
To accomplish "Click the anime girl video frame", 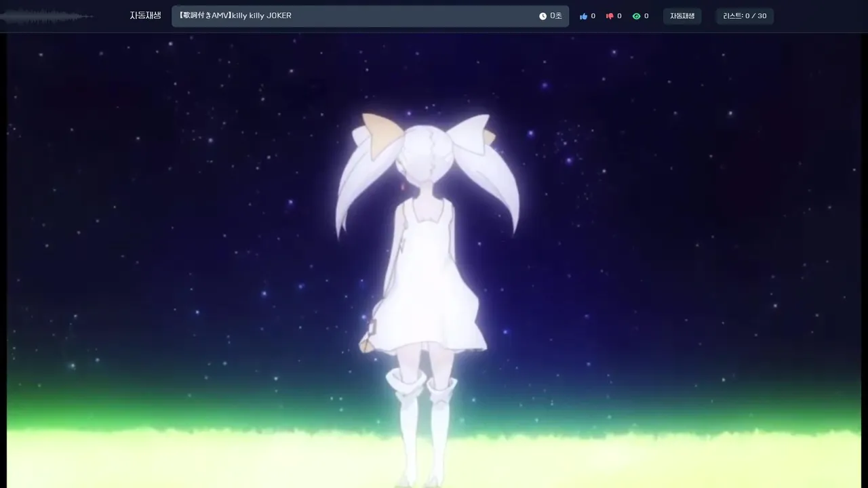I will pos(434,260).
